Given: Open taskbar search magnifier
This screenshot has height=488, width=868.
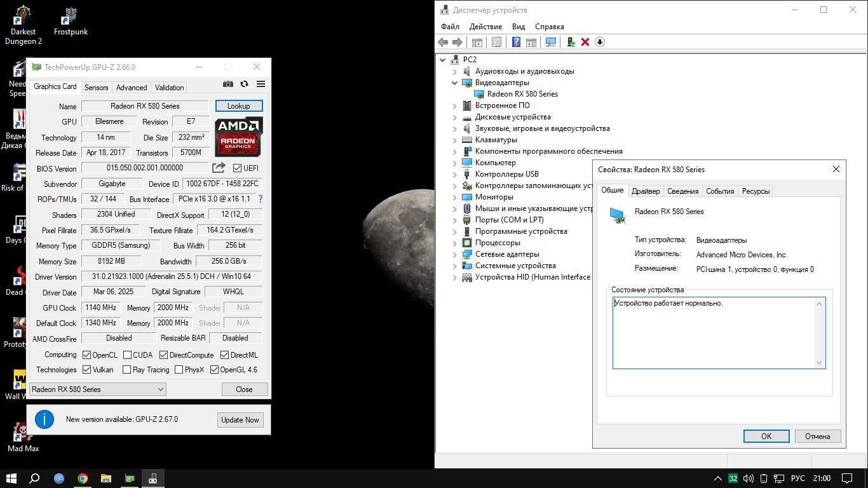Looking at the screenshot, I should tap(35, 478).
